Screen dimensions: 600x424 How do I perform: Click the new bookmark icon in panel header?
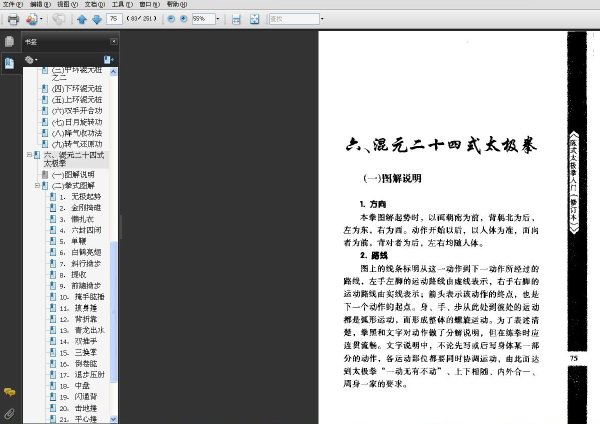tap(108, 60)
